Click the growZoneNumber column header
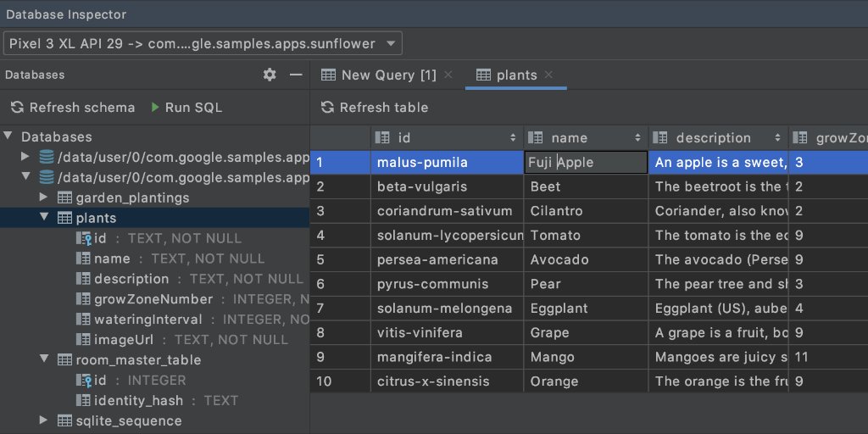Viewport: 868px width, 434px height. (829, 138)
